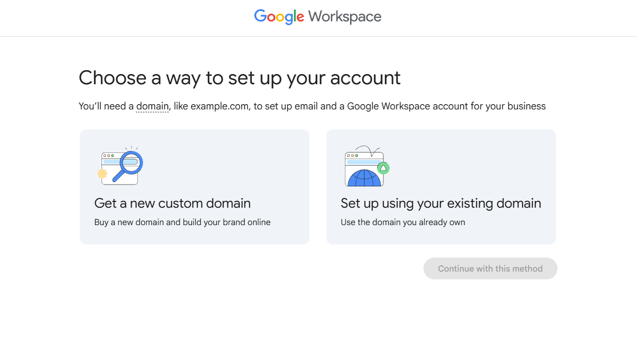The width and height of the screenshot is (644, 351).
Task: Click the Google logo in the header
Action: 279,17
